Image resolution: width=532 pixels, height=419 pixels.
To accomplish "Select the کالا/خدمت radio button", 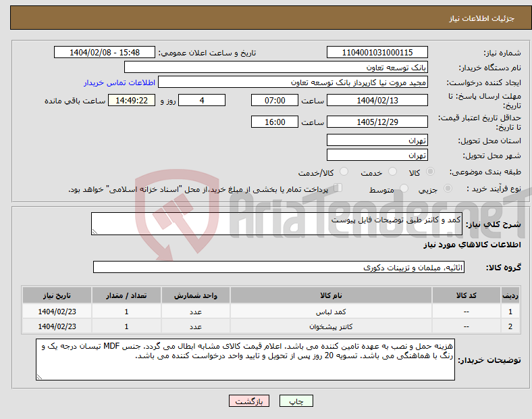I will tap(344, 172).
